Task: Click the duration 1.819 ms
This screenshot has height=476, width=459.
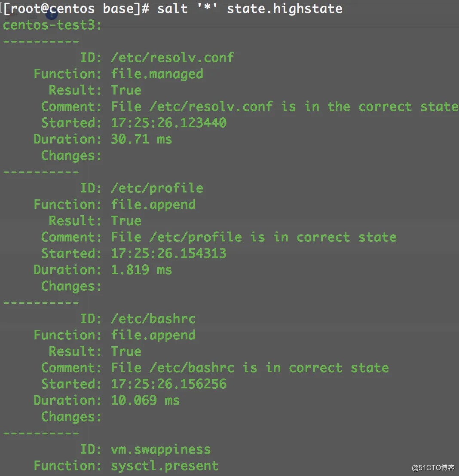Action: coord(141,270)
